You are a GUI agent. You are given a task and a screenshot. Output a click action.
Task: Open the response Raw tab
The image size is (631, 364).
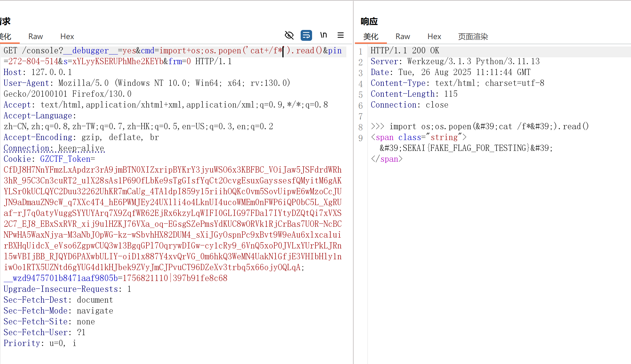coord(403,37)
